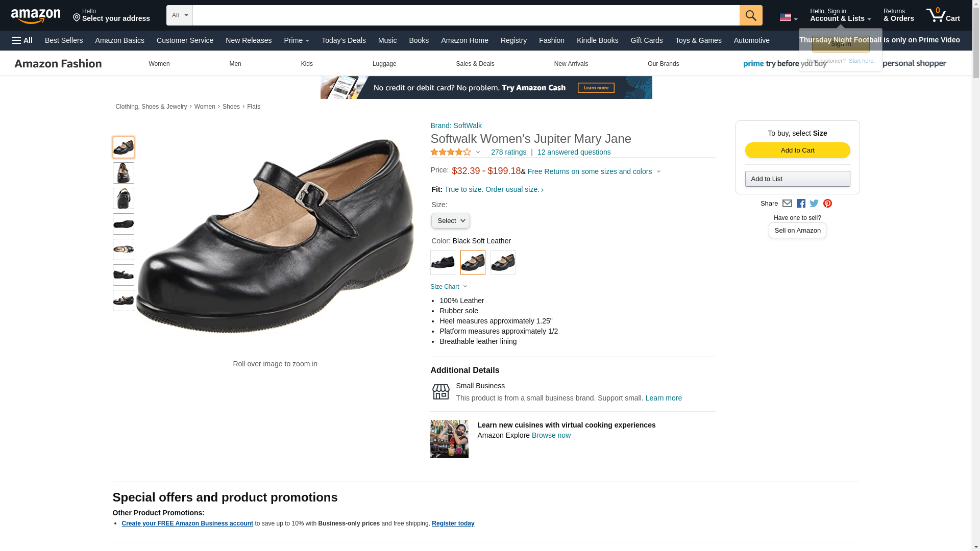This screenshot has height=551, width=980.
Task: Share product via email icon
Action: tap(787, 204)
